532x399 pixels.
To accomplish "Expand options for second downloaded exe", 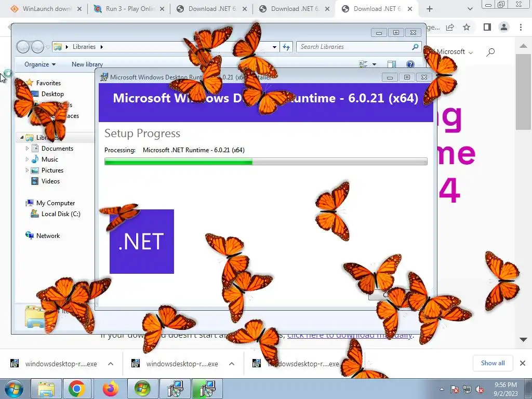I will pos(232,364).
